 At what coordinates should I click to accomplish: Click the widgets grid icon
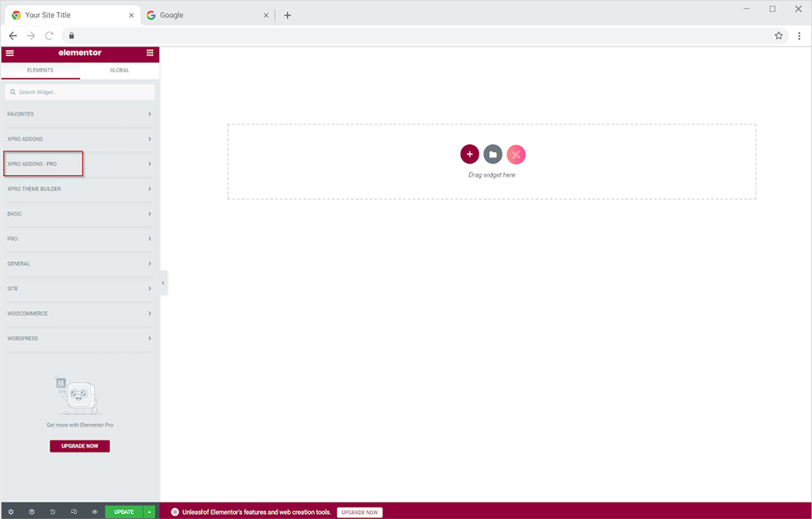pyautogui.click(x=150, y=53)
